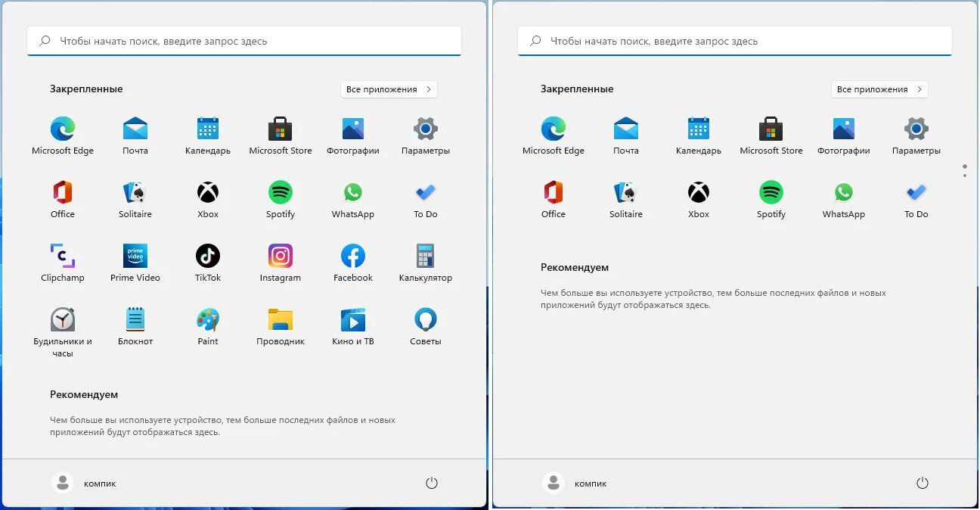Open To Do in left Start menu
Screen dimensions: 980x510
pyautogui.click(x=426, y=200)
